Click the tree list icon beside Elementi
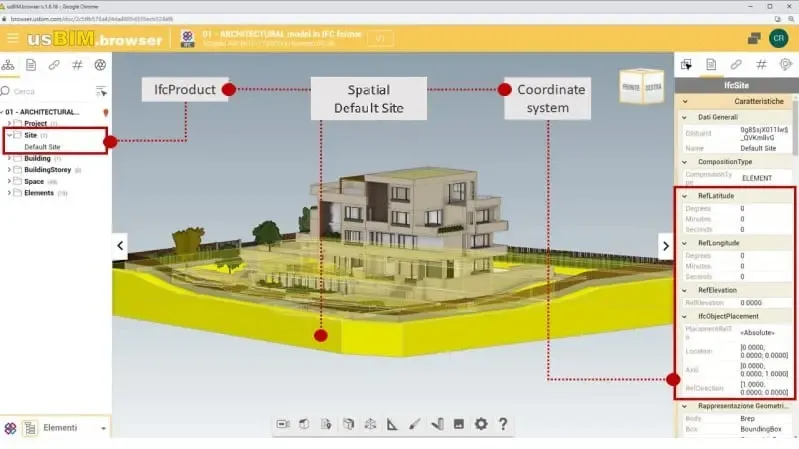 (x=30, y=428)
